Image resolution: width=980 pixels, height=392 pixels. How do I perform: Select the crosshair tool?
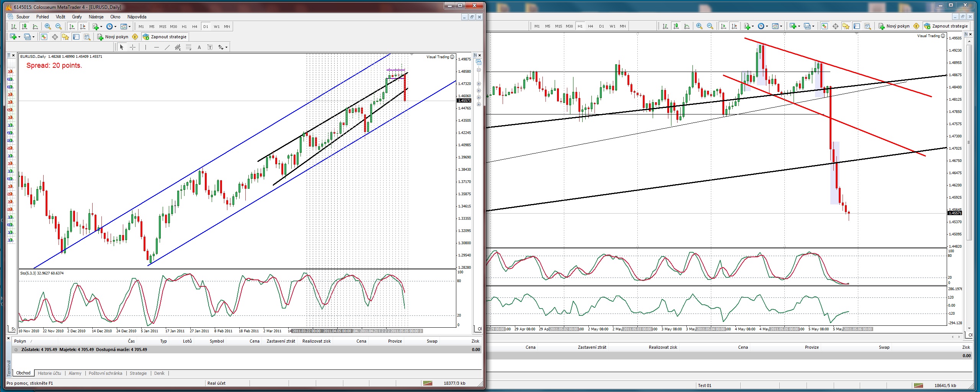click(x=132, y=47)
